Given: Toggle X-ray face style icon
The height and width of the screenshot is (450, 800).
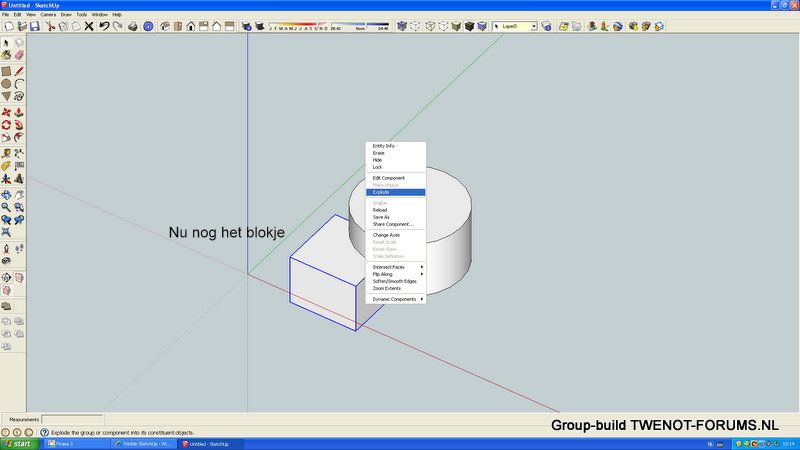Looking at the screenshot, I should coord(402,26).
